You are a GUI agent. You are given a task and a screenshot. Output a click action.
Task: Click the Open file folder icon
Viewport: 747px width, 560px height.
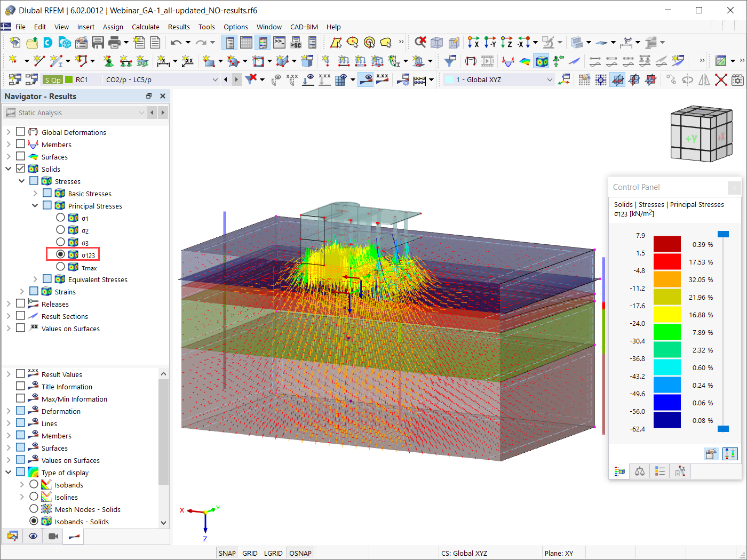point(32,43)
